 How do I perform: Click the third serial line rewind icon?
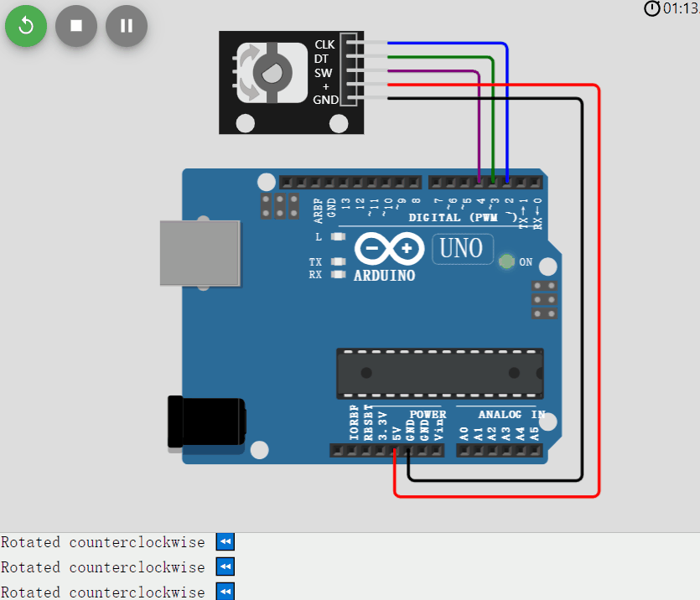(226, 591)
